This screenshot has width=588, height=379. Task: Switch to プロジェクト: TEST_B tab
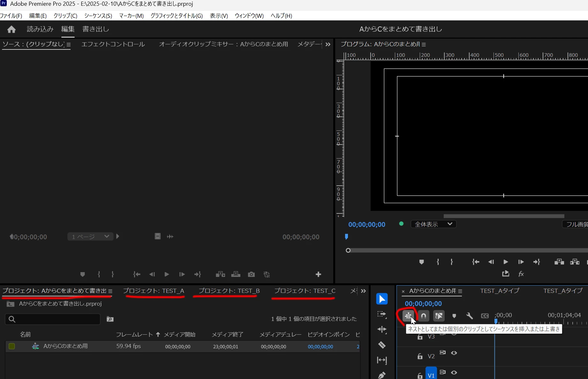click(x=229, y=291)
